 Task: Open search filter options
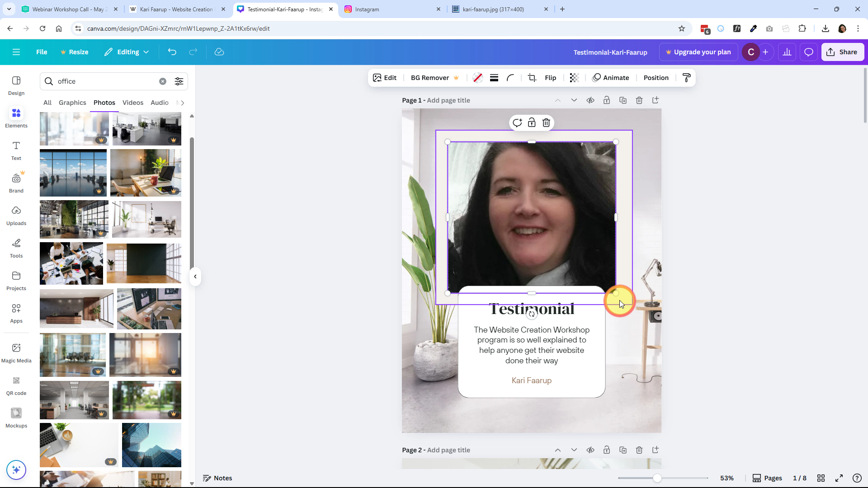[179, 81]
